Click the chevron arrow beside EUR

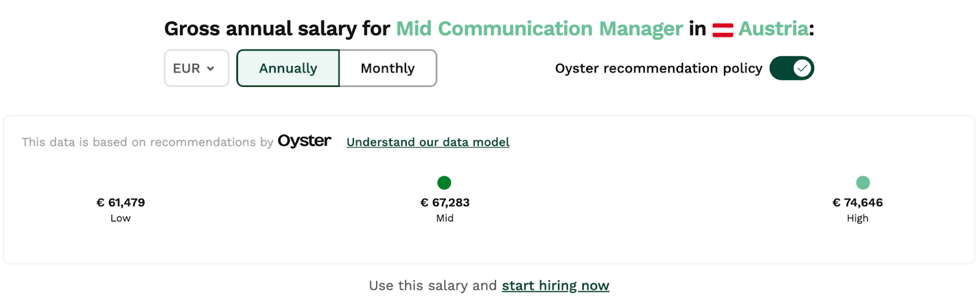tap(211, 68)
